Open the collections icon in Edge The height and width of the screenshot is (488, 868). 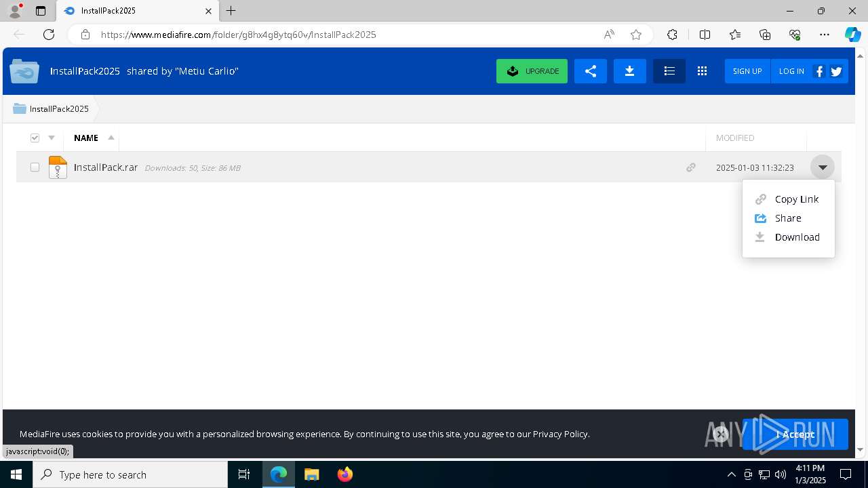[x=765, y=35]
